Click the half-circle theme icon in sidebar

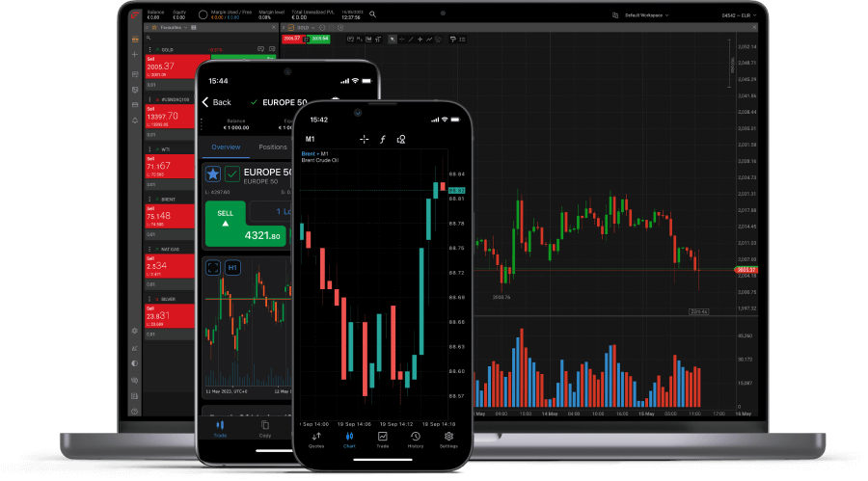(134, 363)
